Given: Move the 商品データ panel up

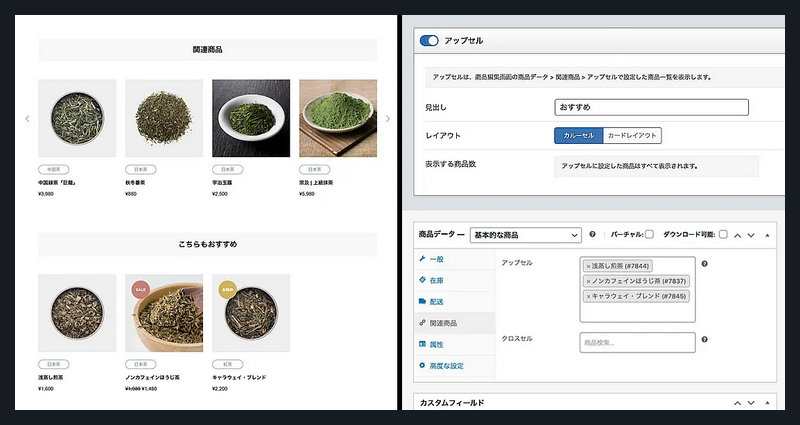Looking at the screenshot, I should [x=738, y=235].
